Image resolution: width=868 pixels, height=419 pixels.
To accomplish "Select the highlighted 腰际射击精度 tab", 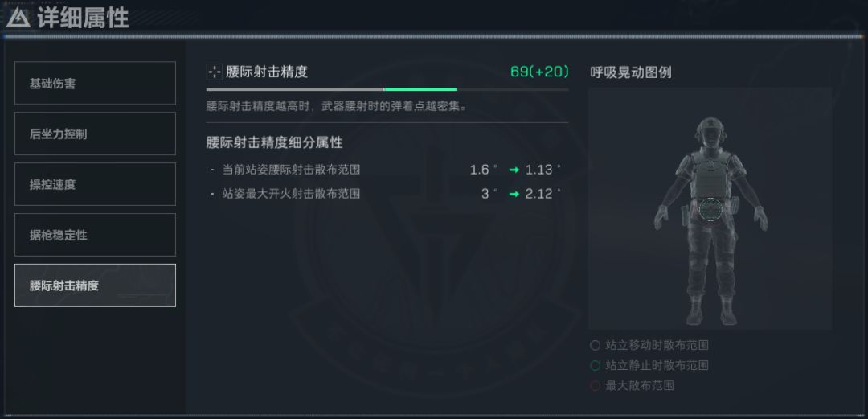I will (x=95, y=285).
